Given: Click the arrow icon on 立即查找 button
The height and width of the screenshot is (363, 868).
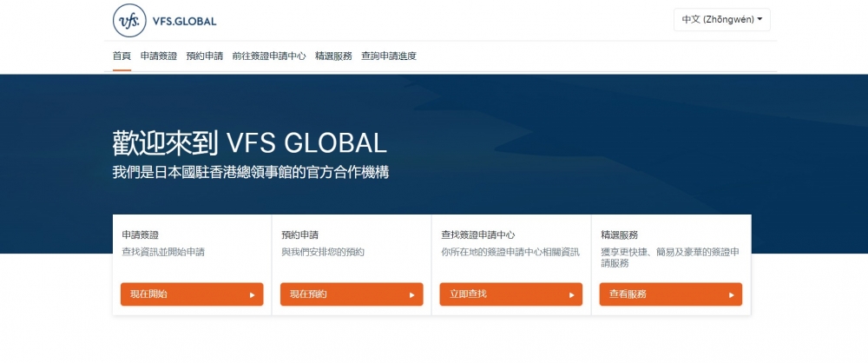Looking at the screenshot, I should tap(571, 294).
